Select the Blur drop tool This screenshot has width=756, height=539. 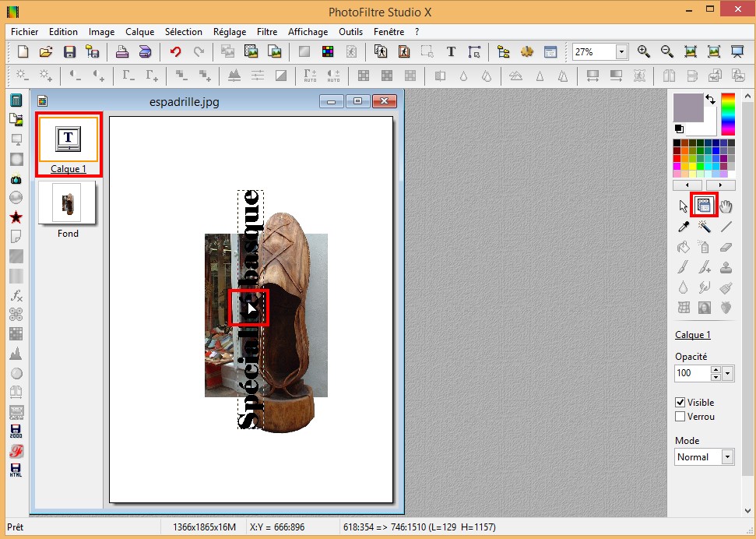pyautogui.click(x=684, y=287)
